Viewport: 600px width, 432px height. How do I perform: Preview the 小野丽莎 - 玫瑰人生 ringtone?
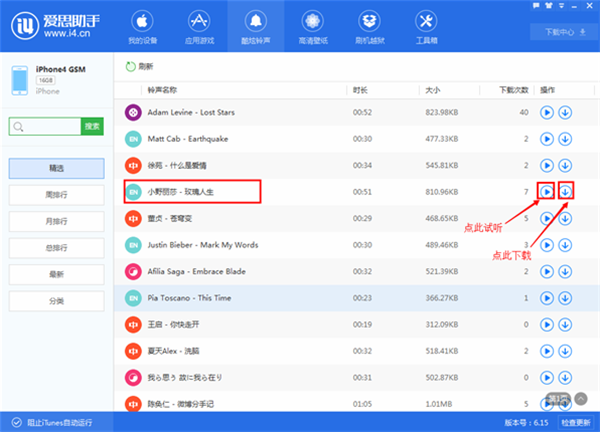click(x=546, y=191)
